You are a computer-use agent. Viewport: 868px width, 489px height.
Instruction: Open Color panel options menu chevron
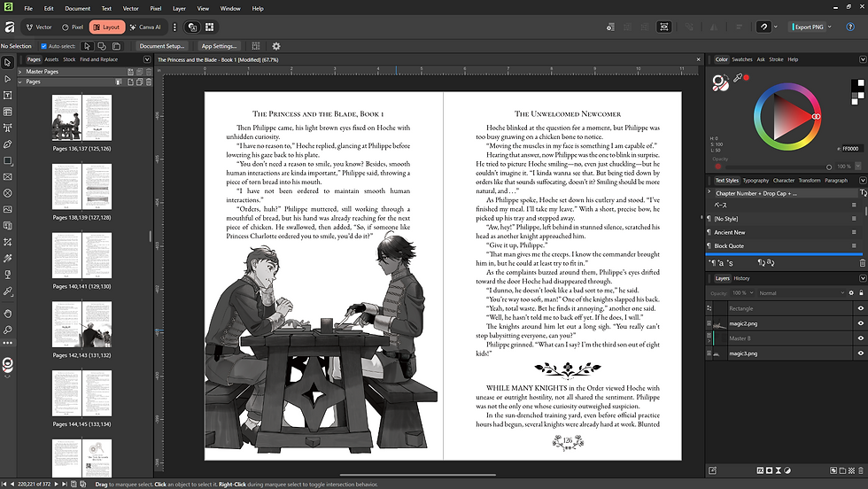tap(863, 59)
